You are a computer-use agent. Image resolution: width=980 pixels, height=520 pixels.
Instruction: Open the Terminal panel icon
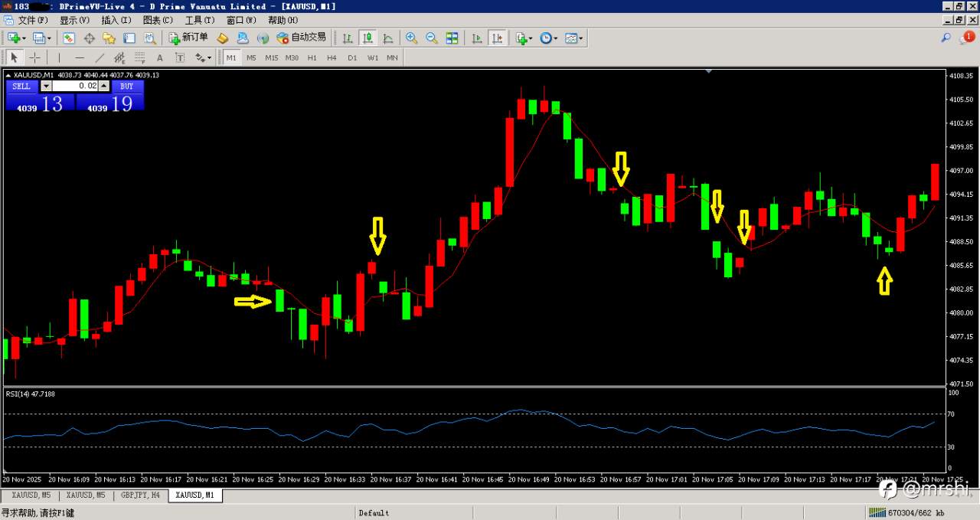coord(129,38)
